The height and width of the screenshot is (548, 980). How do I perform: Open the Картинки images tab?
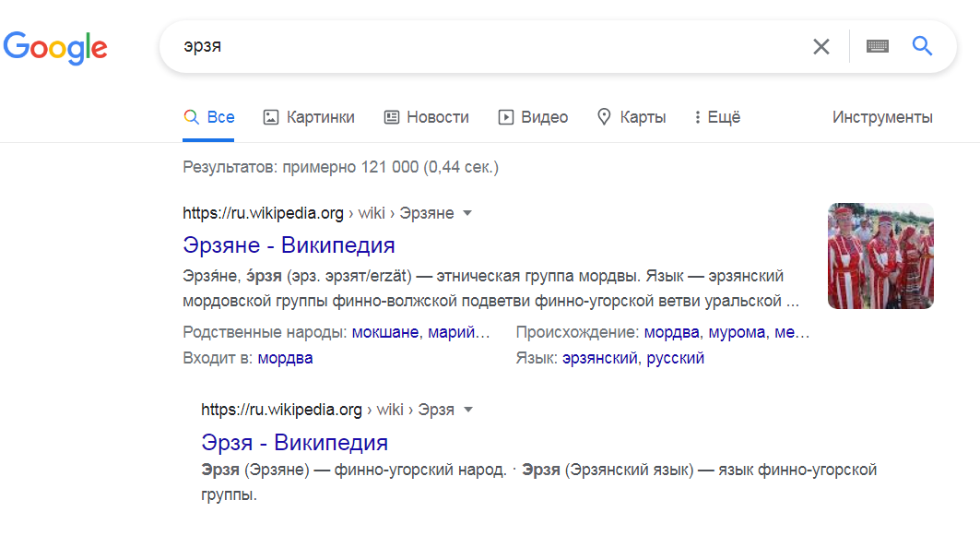coord(309,117)
